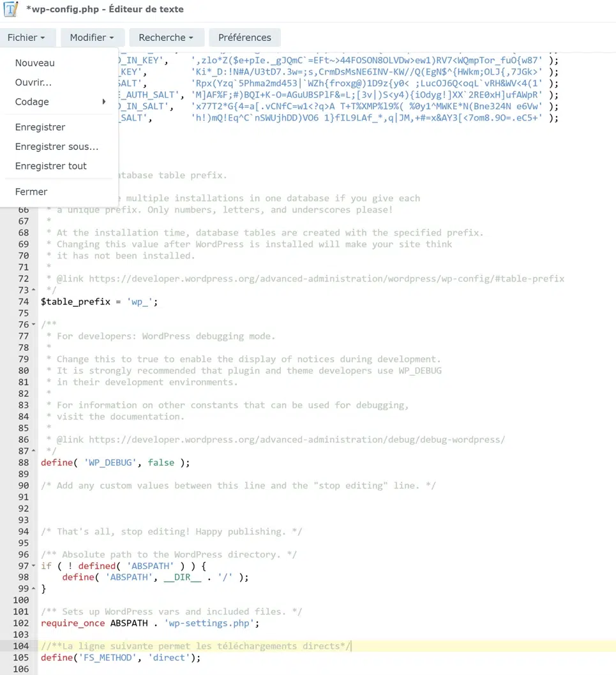Image resolution: width=616 pixels, height=675 pixels.
Task: Save the file with Enregistrer
Action: click(40, 128)
